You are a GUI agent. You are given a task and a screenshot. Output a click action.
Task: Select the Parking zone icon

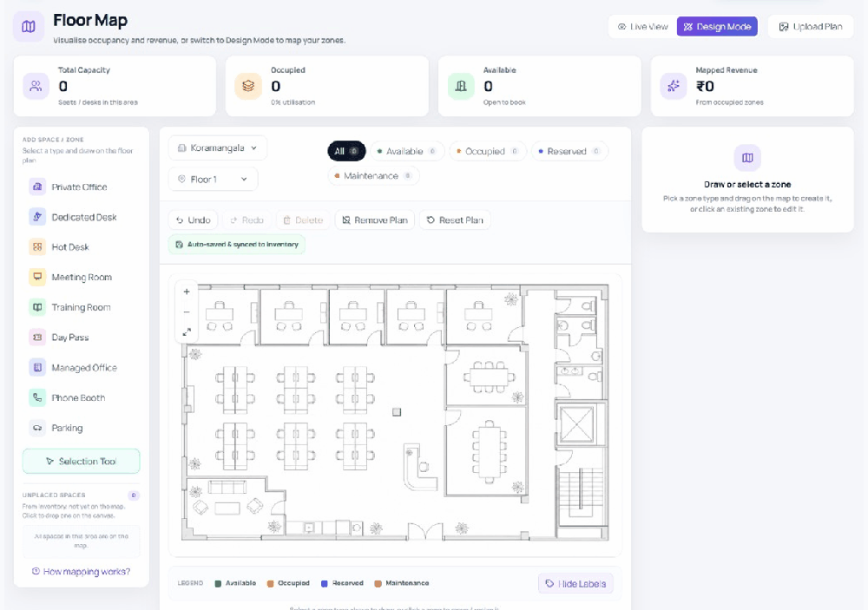37,427
